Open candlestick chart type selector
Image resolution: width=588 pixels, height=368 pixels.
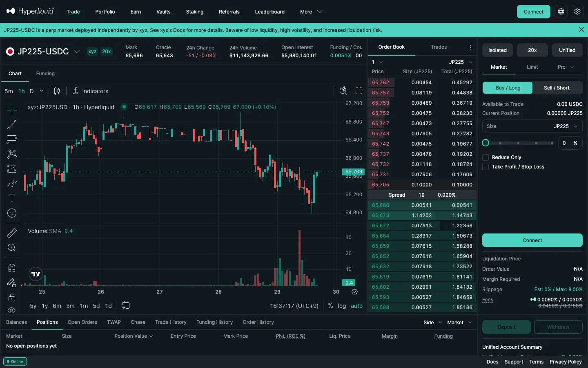(57, 91)
